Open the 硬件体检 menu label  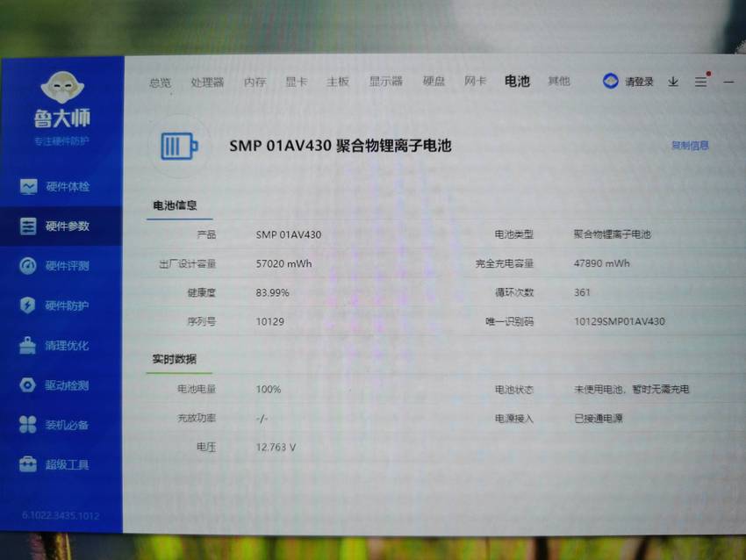tap(68, 186)
